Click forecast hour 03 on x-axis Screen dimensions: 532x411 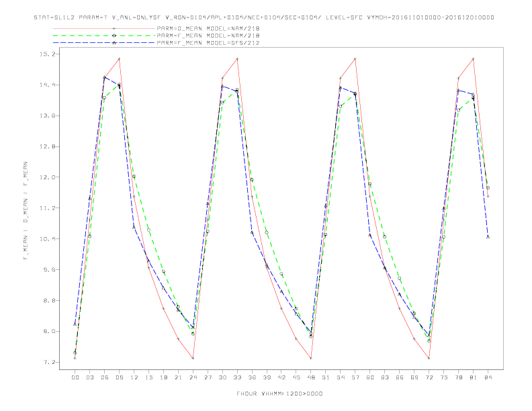(89, 377)
